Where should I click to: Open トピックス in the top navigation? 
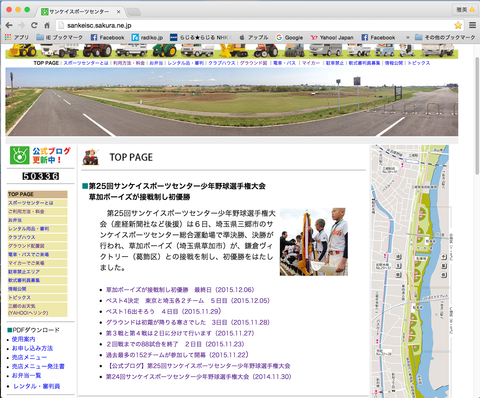[418, 63]
